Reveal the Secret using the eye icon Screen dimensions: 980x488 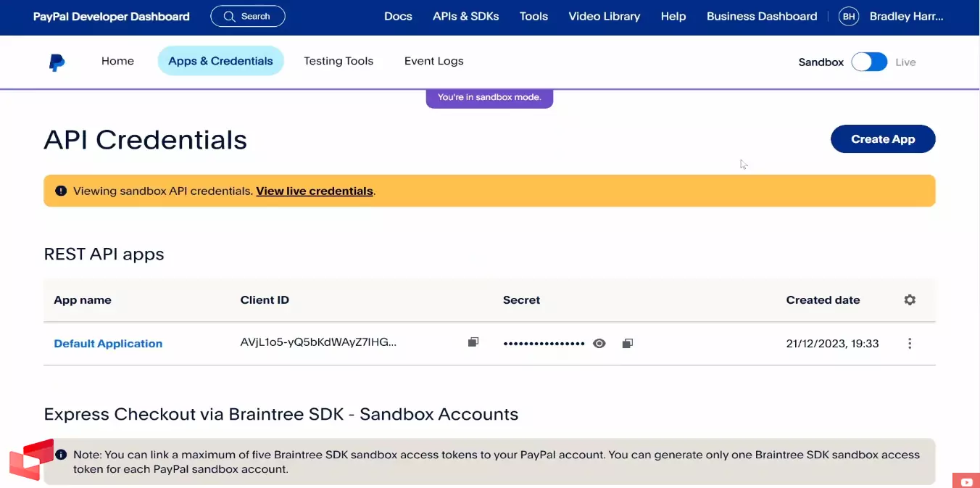[599, 342]
